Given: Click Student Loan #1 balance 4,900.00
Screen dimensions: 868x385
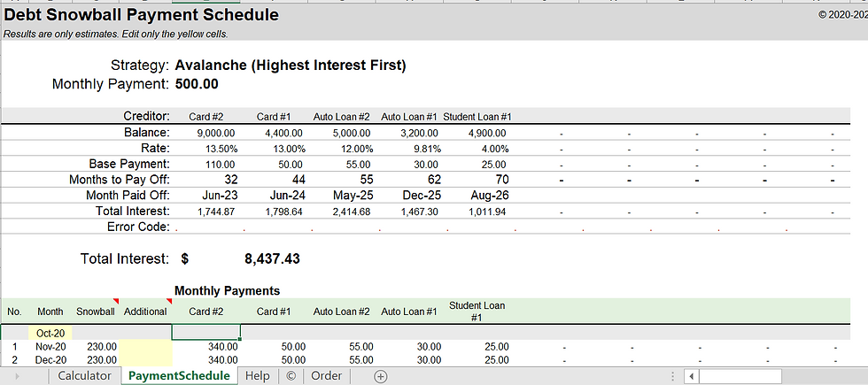Looking at the screenshot, I should click(x=488, y=134).
